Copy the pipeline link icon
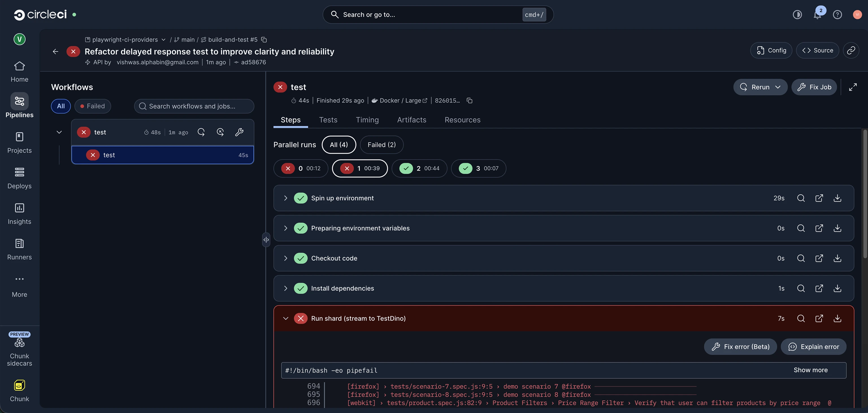 pos(850,50)
